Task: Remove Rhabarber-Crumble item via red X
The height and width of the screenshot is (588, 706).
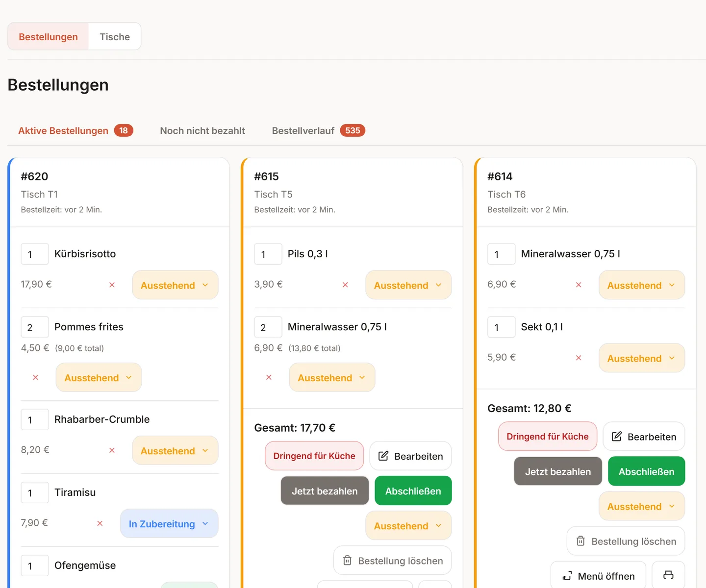Action: 112,450
